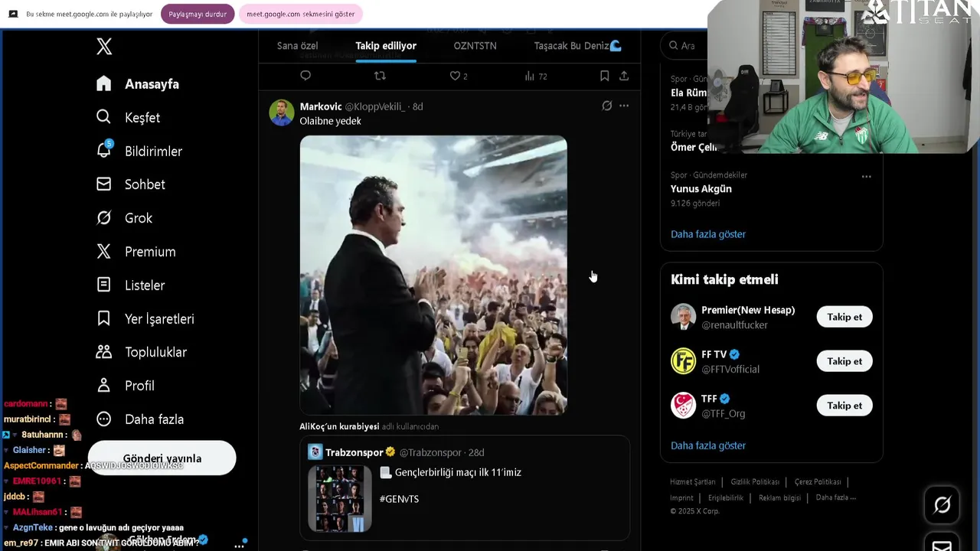Bookmark the top post
This screenshot has height=551, width=980.
[x=604, y=76]
